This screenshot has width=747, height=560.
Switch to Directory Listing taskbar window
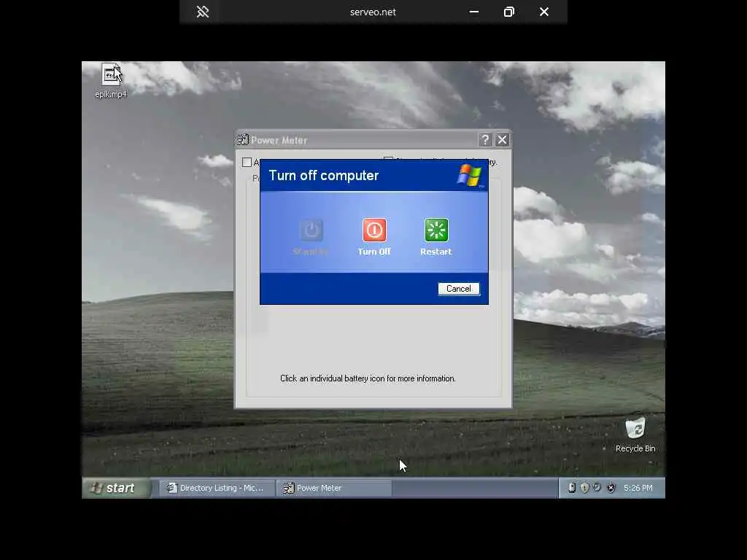(217, 488)
